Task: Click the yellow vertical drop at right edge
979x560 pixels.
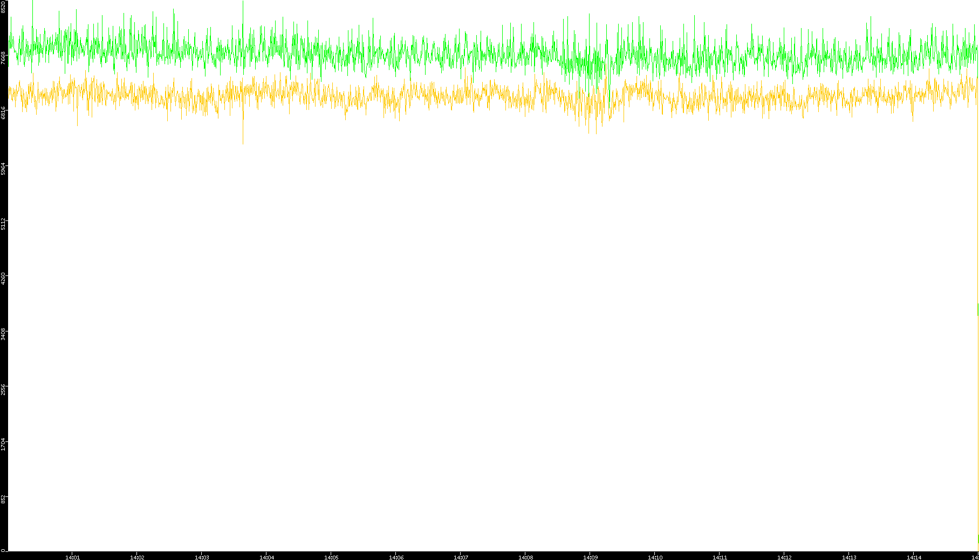Action: pos(977,216)
